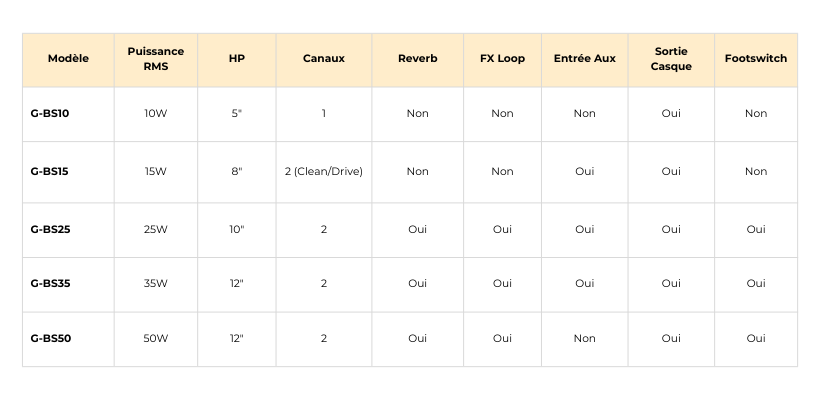Click the 25W power cell
The image size is (816, 400).
tap(156, 229)
